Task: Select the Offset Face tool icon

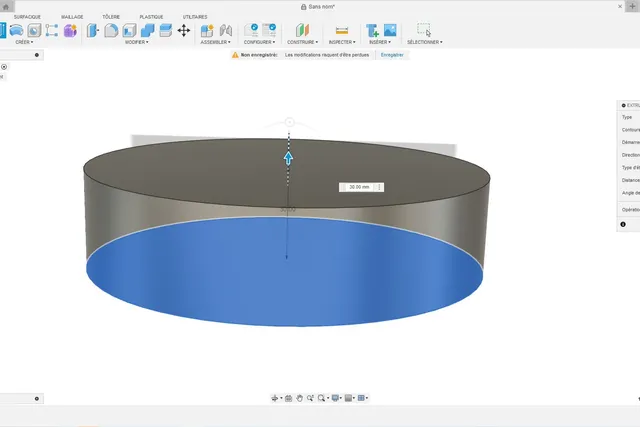Action: point(166,30)
